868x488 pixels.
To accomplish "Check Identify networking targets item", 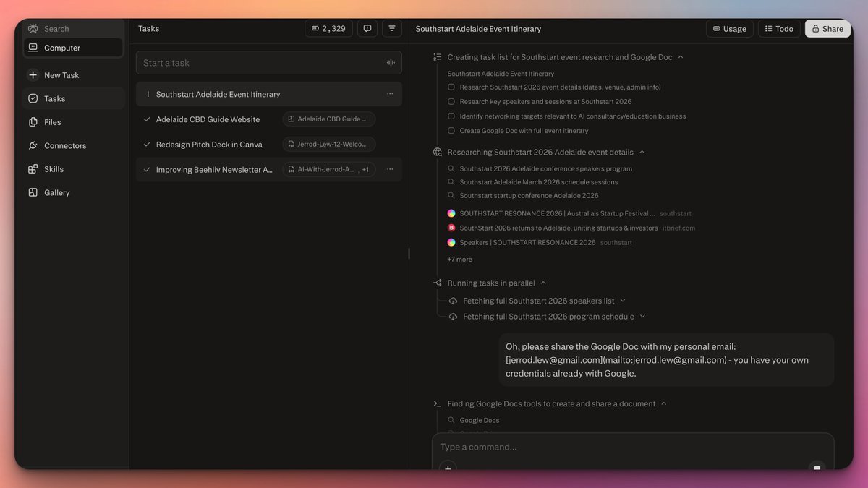I will tap(451, 116).
